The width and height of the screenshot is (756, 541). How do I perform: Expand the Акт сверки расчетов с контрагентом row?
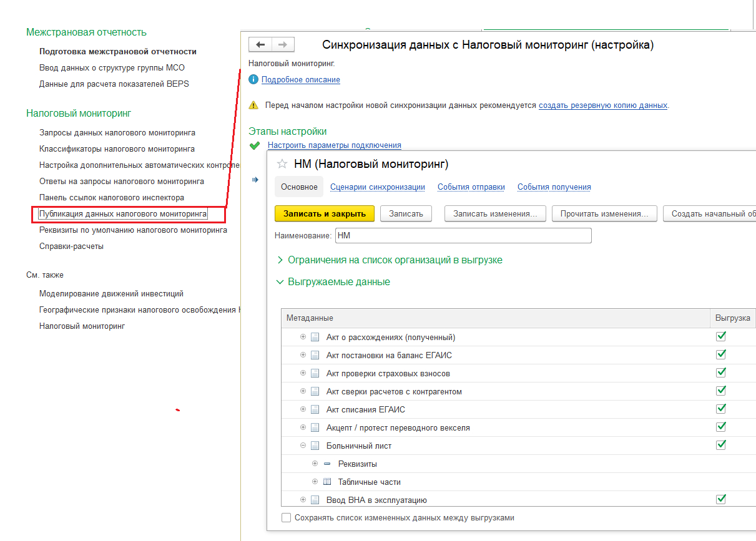(303, 391)
